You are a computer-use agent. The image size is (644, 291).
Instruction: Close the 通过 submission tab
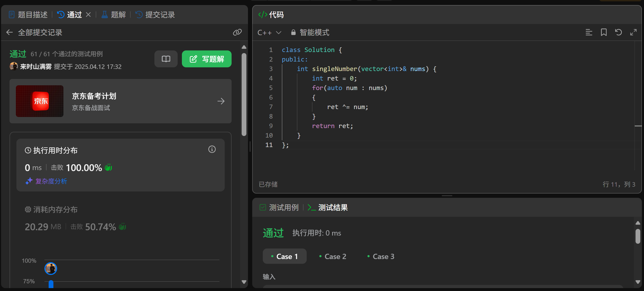[x=88, y=15]
